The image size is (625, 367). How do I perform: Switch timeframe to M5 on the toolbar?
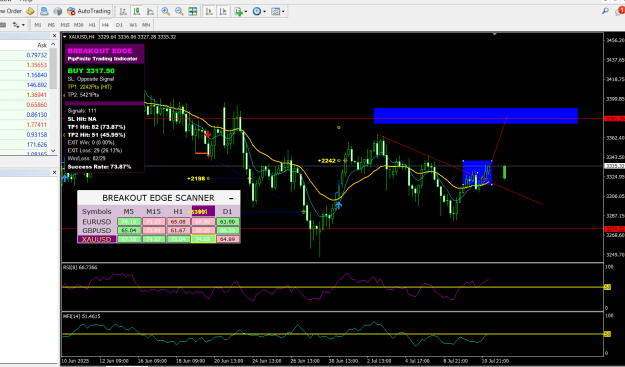coord(51,25)
